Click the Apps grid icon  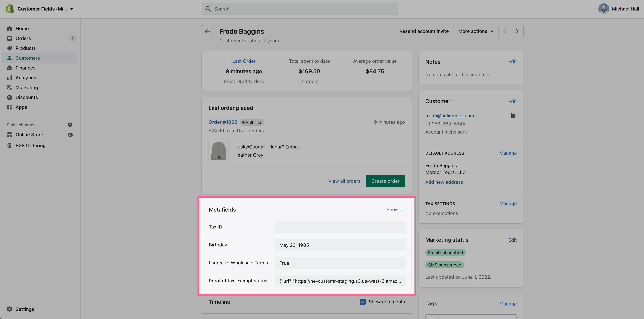pos(9,107)
